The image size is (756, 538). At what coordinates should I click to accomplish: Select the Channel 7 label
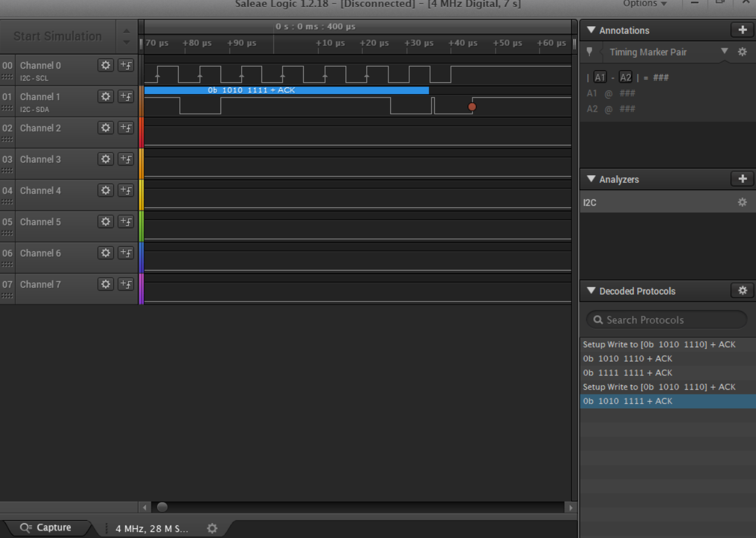coord(40,284)
